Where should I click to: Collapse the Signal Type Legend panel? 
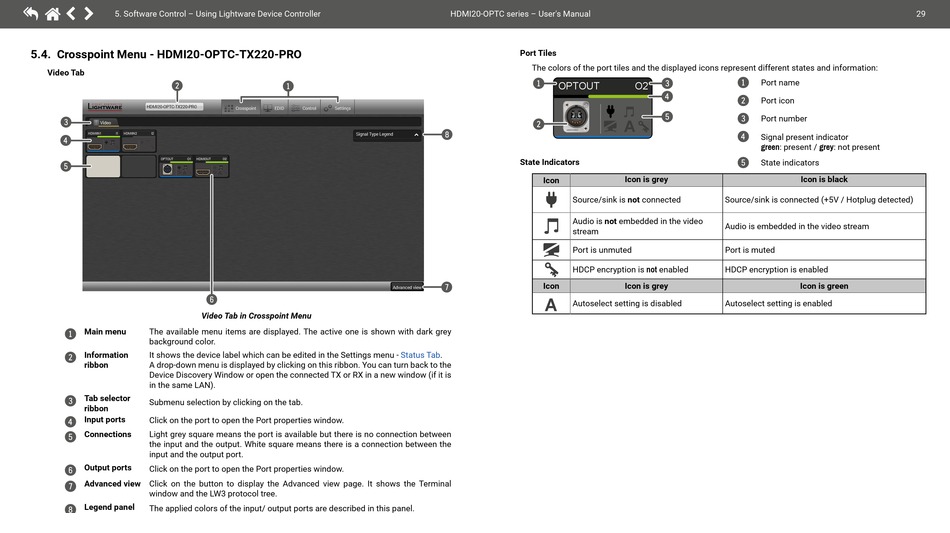point(416,134)
